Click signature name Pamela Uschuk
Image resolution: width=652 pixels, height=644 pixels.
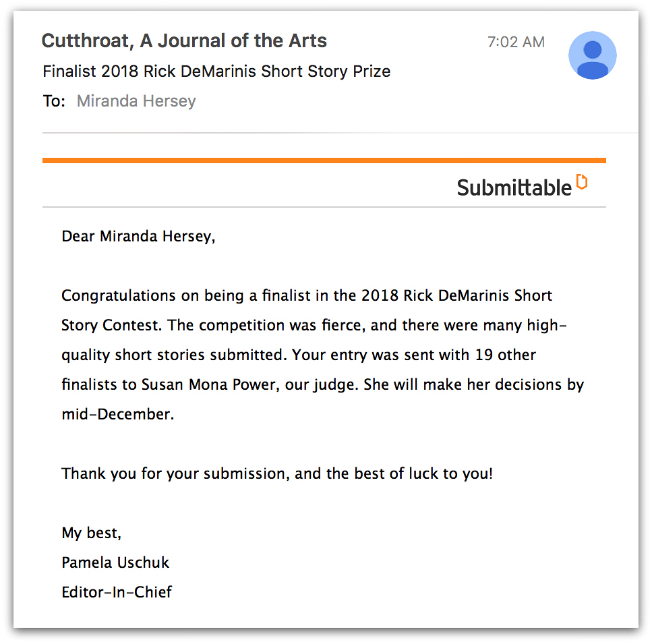click(x=115, y=562)
